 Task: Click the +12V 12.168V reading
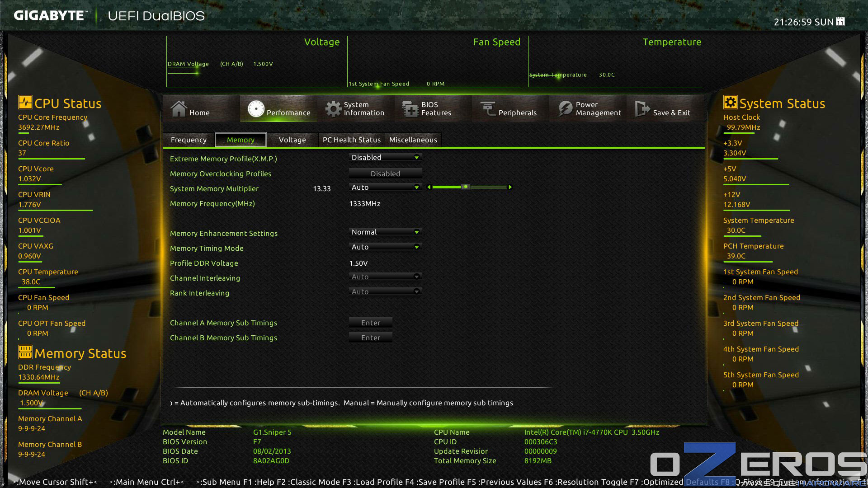coord(736,204)
